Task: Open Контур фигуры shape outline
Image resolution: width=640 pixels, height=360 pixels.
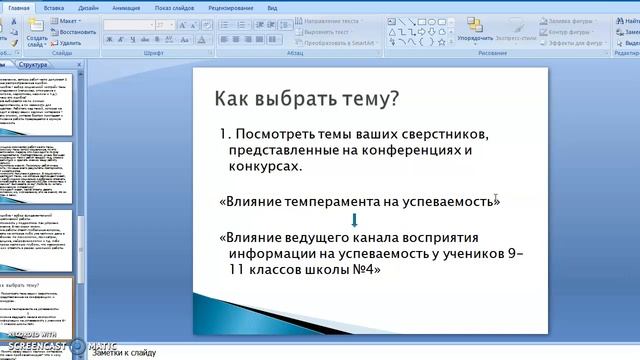Action: pyautogui.click(x=566, y=32)
